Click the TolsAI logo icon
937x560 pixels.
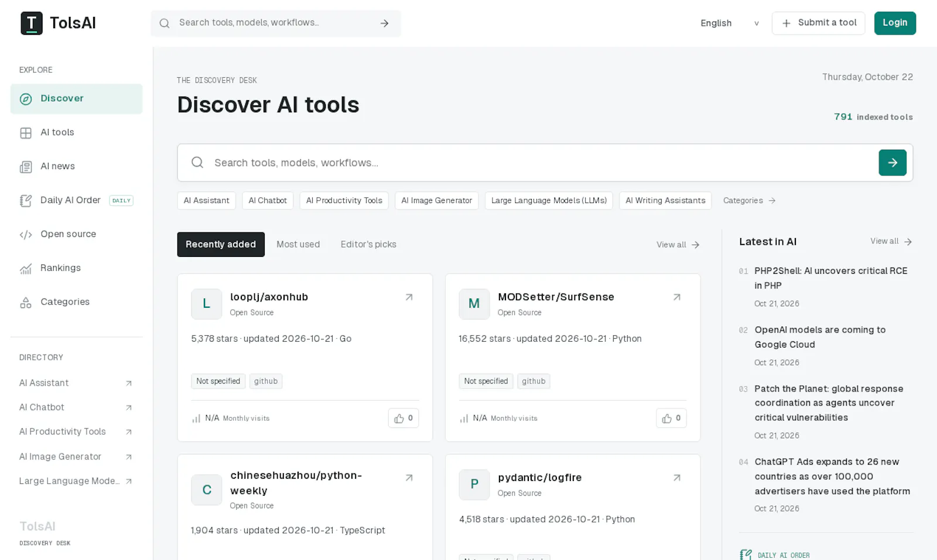pyautogui.click(x=32, y=23)
